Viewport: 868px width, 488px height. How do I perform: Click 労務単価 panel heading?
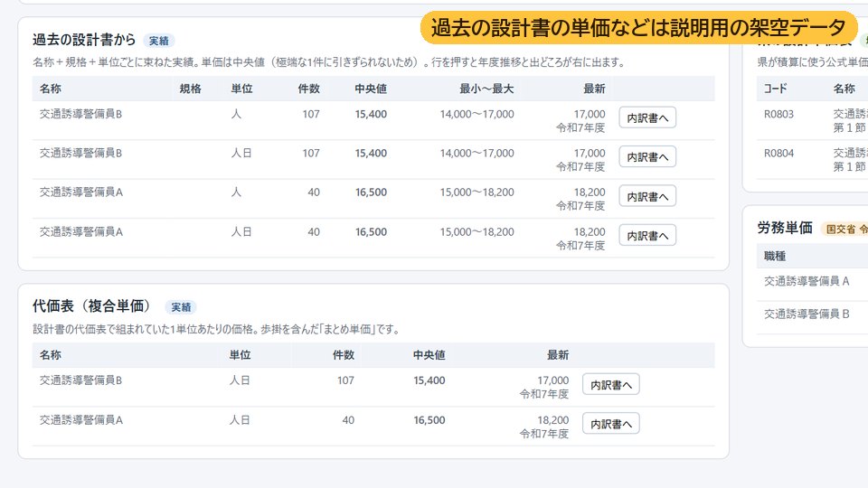click(785, 228)
